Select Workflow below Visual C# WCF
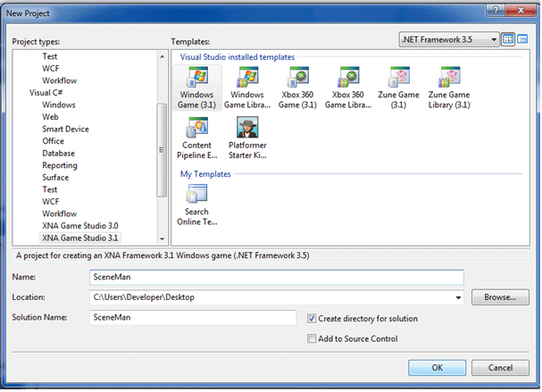542x392 pixels. (x=60, y=213)
